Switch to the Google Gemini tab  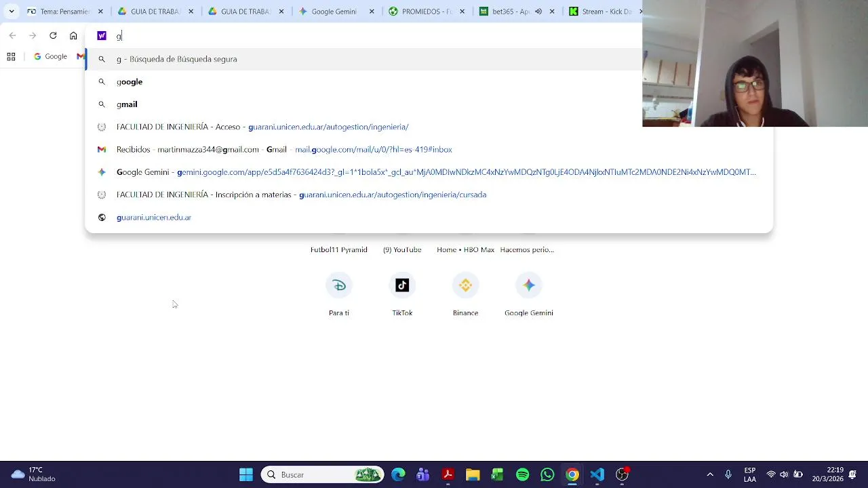point(329,12)
